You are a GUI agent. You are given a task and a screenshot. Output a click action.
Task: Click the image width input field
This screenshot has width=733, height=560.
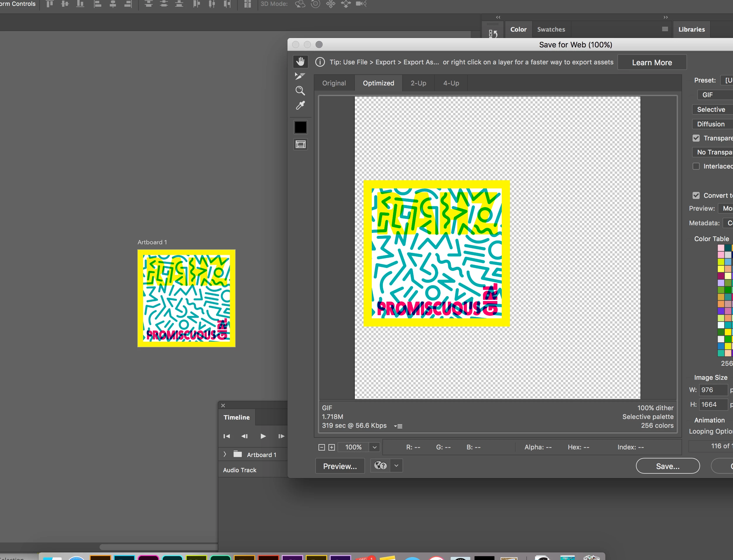coord(713,390)
